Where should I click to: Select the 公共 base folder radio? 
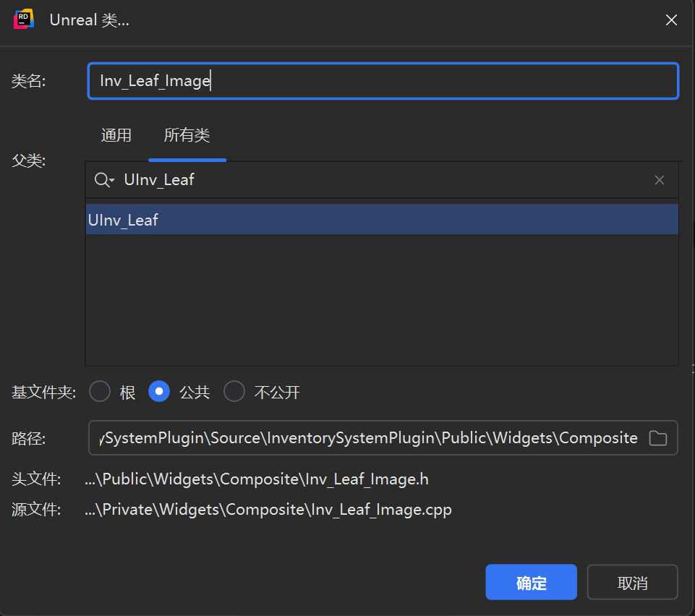click(x=158, y=391)
